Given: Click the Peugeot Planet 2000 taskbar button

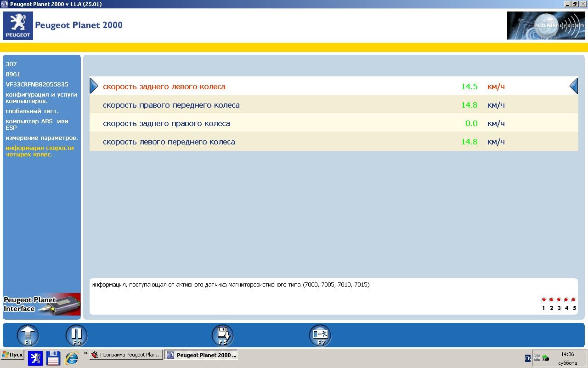Looking at the screenshot, I should (201, 355).
